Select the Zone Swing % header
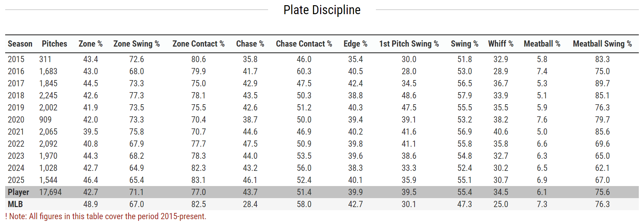The width and height of the screenshot is (644, 224). 136,44
